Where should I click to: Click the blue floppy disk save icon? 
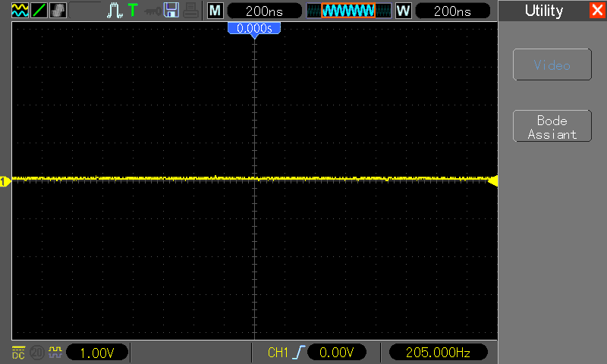pyautogui.click(x=171, y=10)
